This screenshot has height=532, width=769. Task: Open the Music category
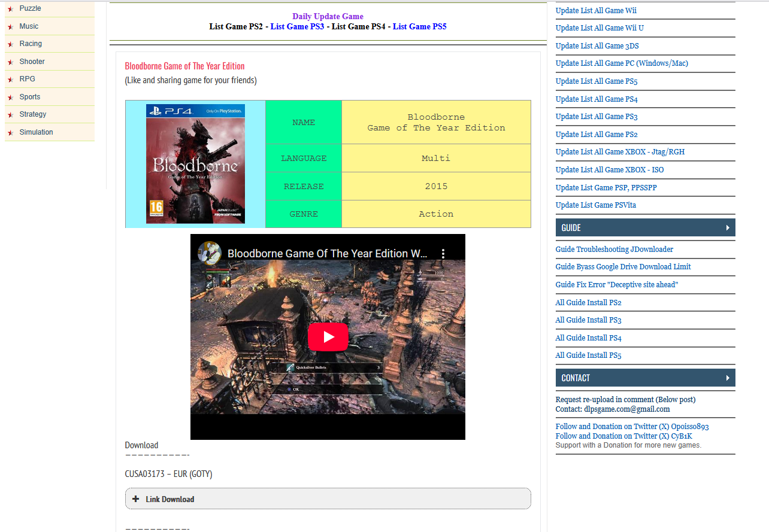(29, 26)
